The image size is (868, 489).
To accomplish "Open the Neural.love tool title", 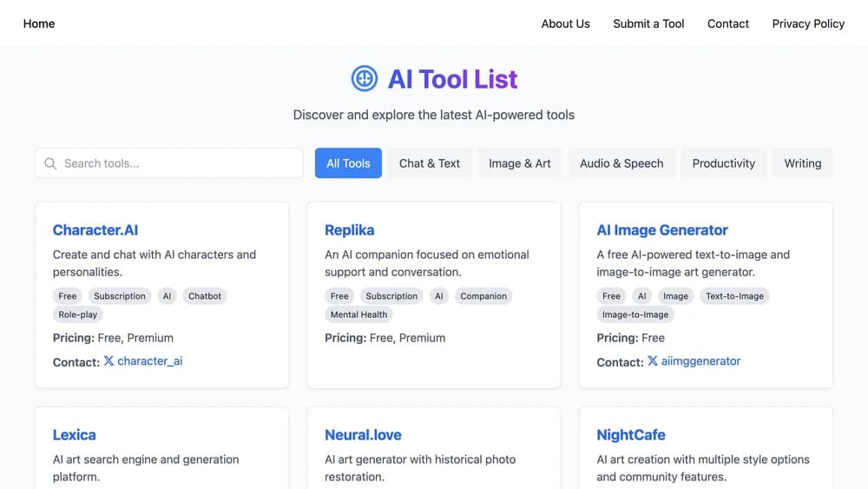I will click(363, 435).
